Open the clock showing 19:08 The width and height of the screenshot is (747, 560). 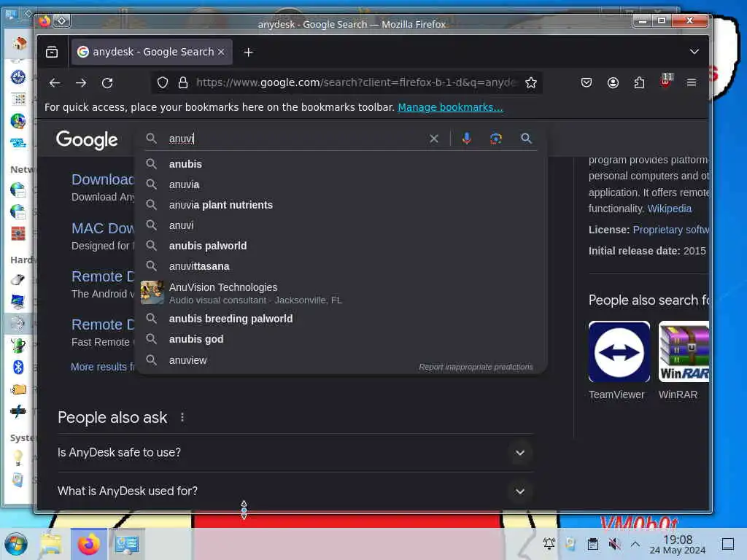pos(678,544)
